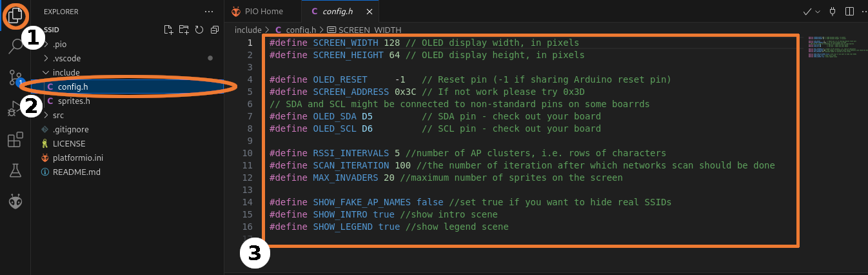Screen dimensions: 868x275
Task: Open the Testing flask view
Action: tap(15, 171)
